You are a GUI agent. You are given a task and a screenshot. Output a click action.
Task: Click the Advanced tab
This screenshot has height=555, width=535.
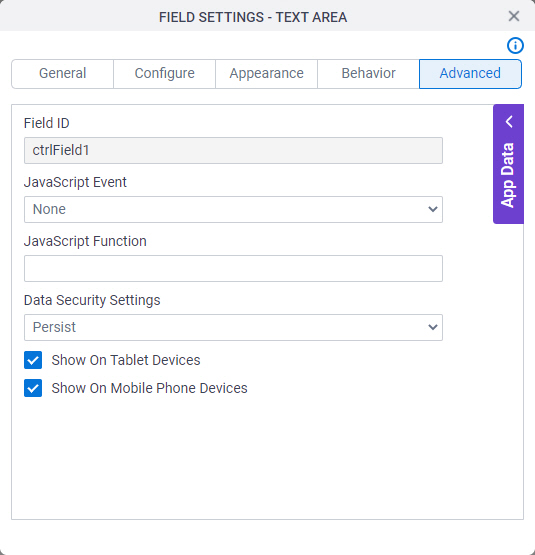pyautogui.click(x=470, y=74)
